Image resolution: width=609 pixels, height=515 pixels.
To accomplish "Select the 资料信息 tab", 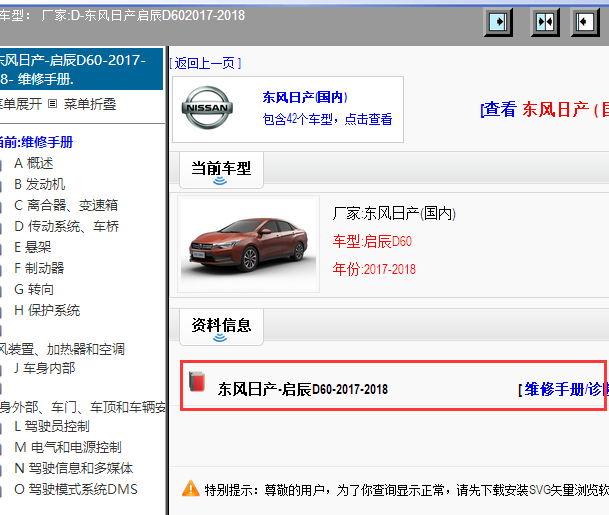I will click(x=221, y=327).
